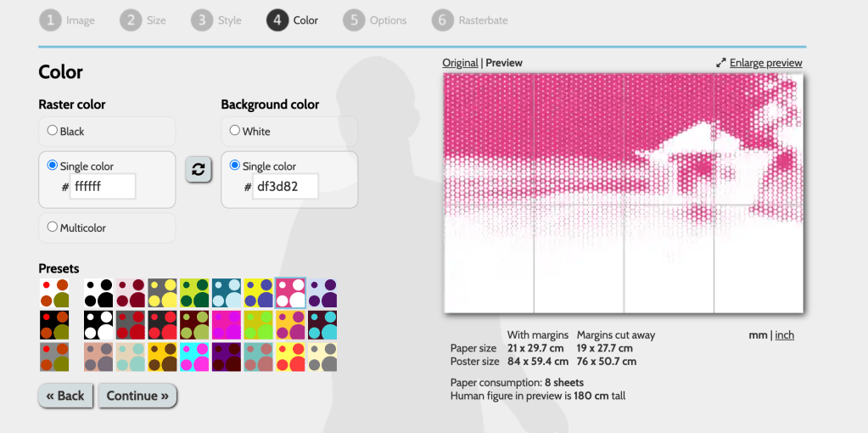This screenshot has width=868, height=433.
Task: Select white-on-pink highlighted preset swatch
Action: coord(290,293)
